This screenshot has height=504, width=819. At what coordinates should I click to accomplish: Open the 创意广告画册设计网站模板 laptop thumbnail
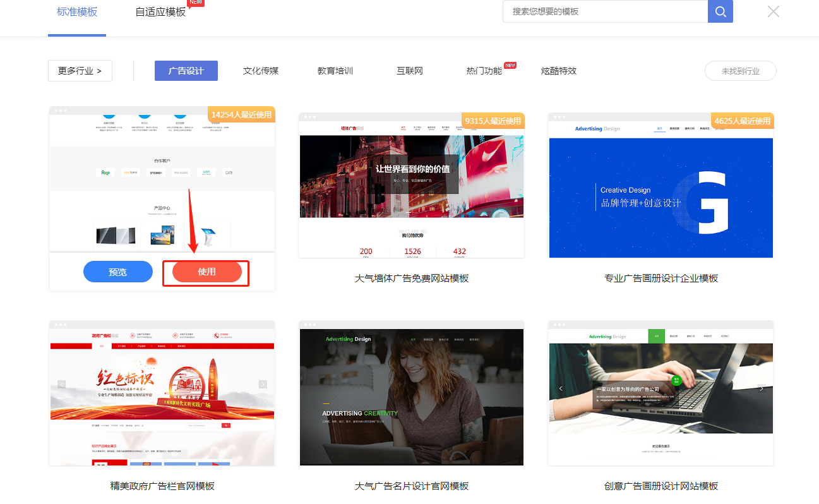pos(661,393)
